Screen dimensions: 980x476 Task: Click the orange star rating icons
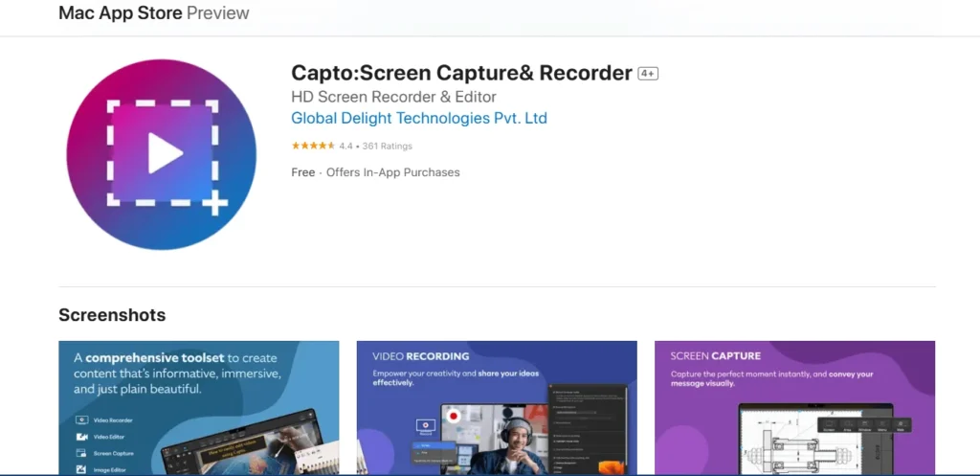pyautogui.click(x=313, y=146)
